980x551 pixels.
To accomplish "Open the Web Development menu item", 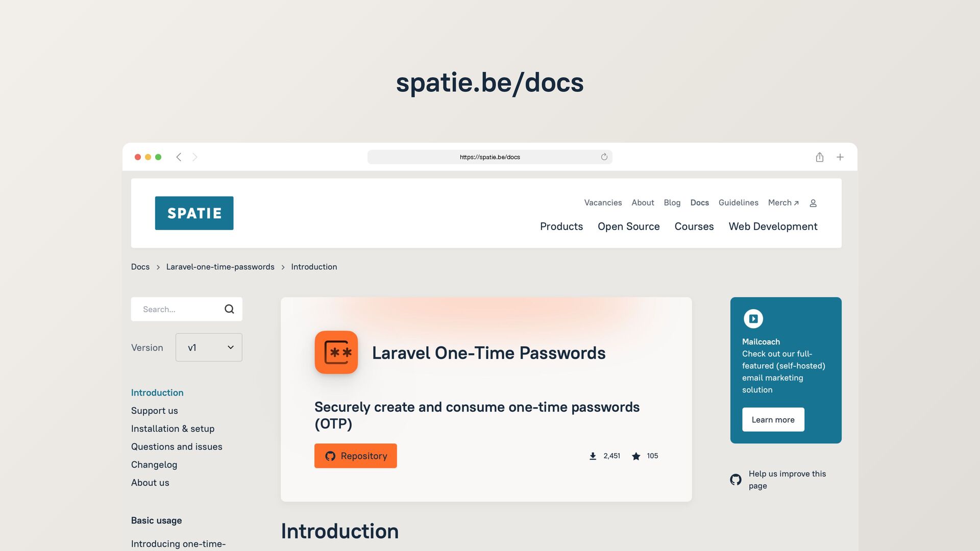I will coord(773,227).
